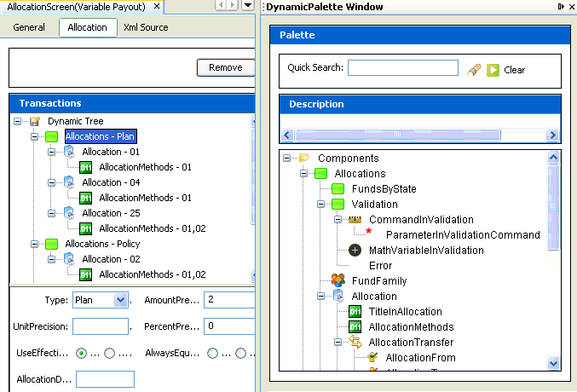
Task: Click the Dynamic Tree edit icon
Action: 35,121
